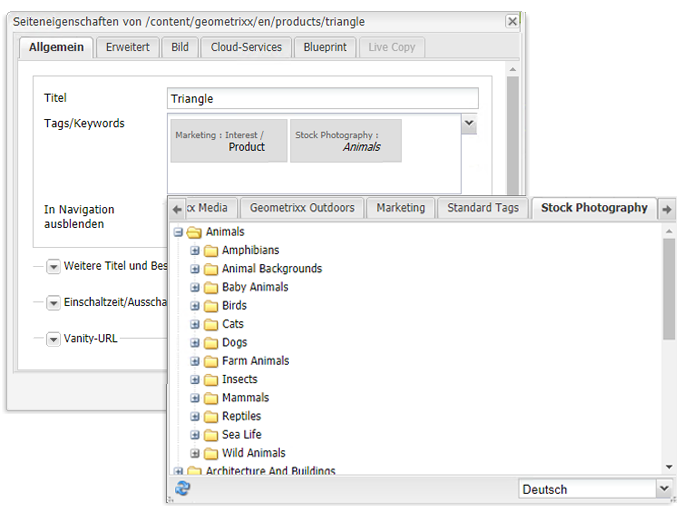Image resolution: width=678 pixels, height=507 pixels.
Task: Select the Dogs tag
Action: (234, 343)
